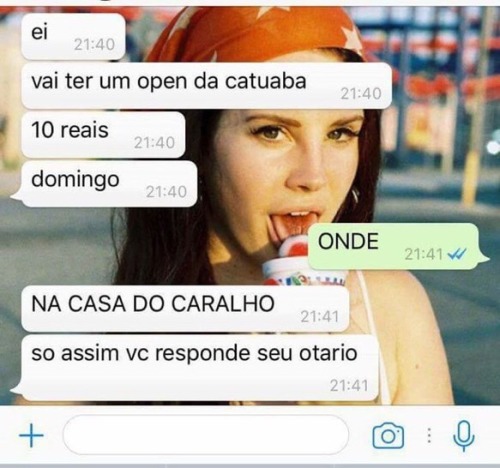Screen dimensions: 500x468
Task: Tap the "vai ter um open da catuaba" message
Action: [x=206, y=86]
